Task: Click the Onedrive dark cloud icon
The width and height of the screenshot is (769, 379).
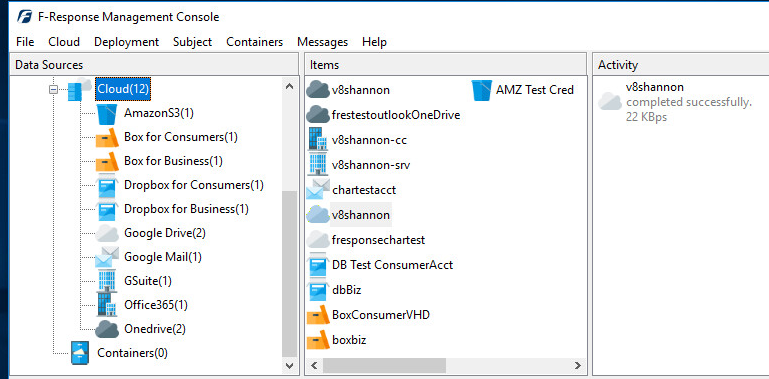Action: tap(106, 329)
